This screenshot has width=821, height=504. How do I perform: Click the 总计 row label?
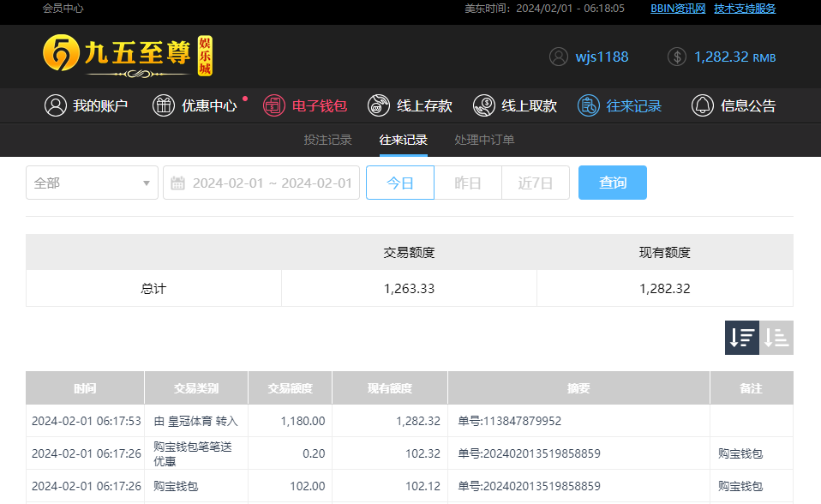click(x=153, y=289)
